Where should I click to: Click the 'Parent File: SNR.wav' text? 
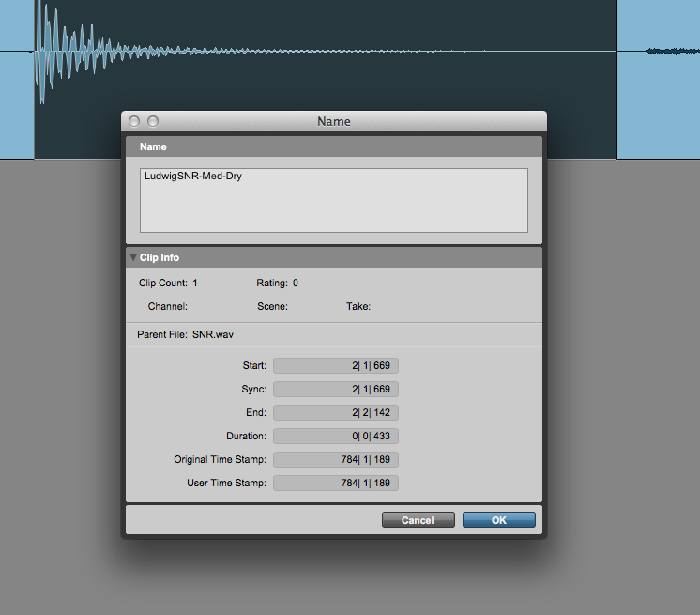click(185, 334)
